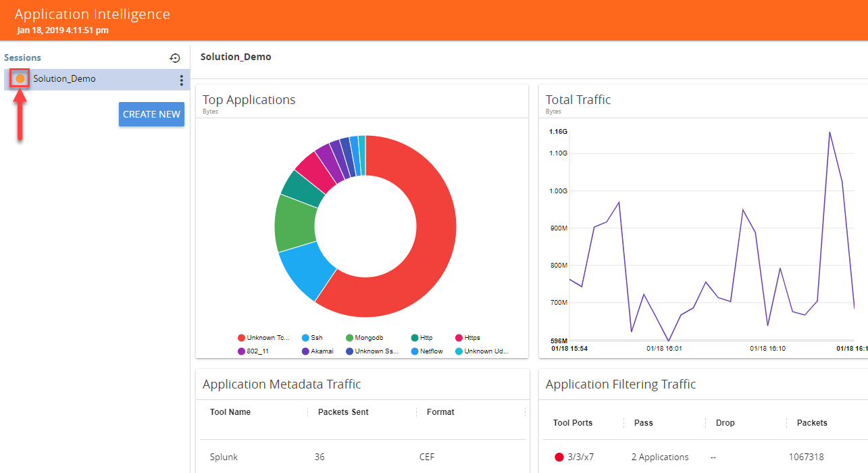Click the orange status indicator for Solution_Demo

click(x=20, y=79)
